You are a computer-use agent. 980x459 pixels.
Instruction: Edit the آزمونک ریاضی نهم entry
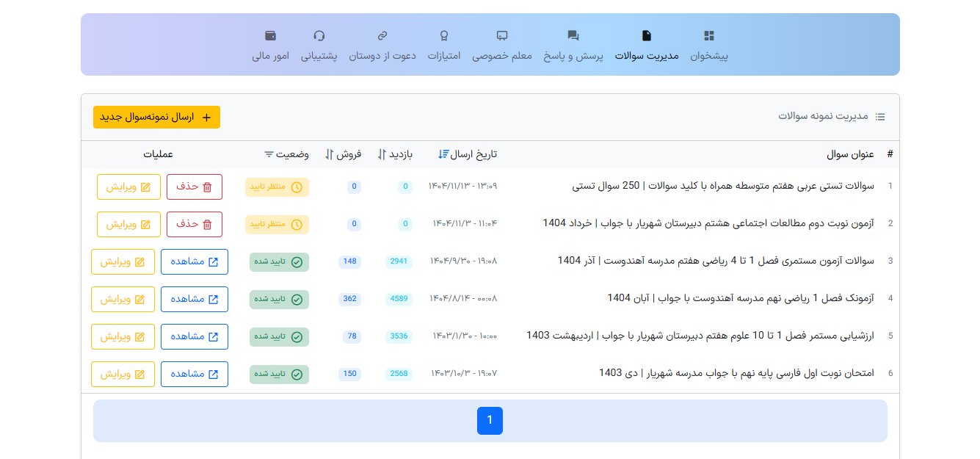pyautogui.click(x=123, y=299)
